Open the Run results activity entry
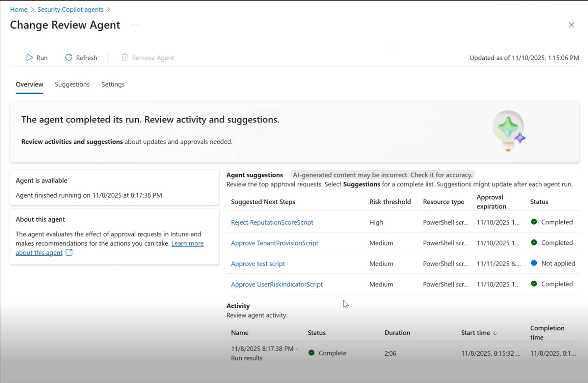 (x=264, y=353)
